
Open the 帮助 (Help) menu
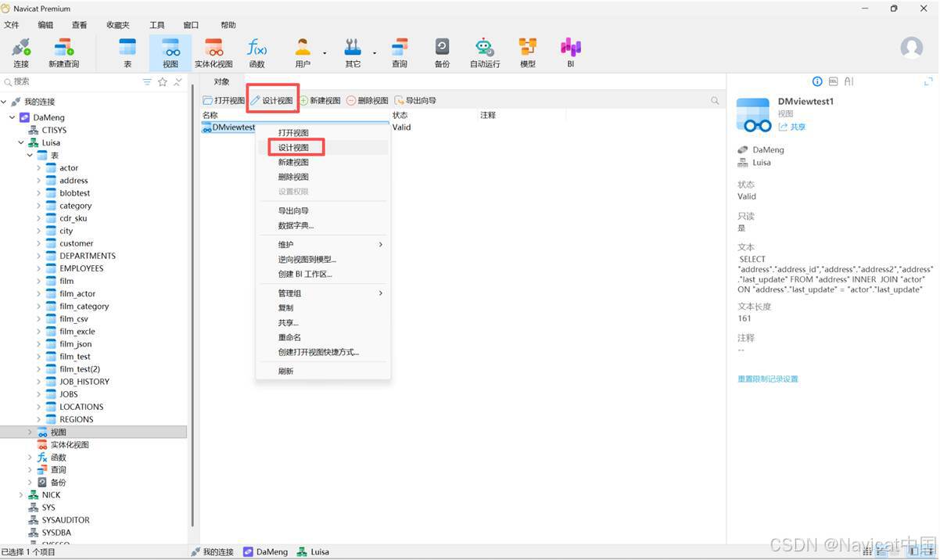(x=228, y=25)
